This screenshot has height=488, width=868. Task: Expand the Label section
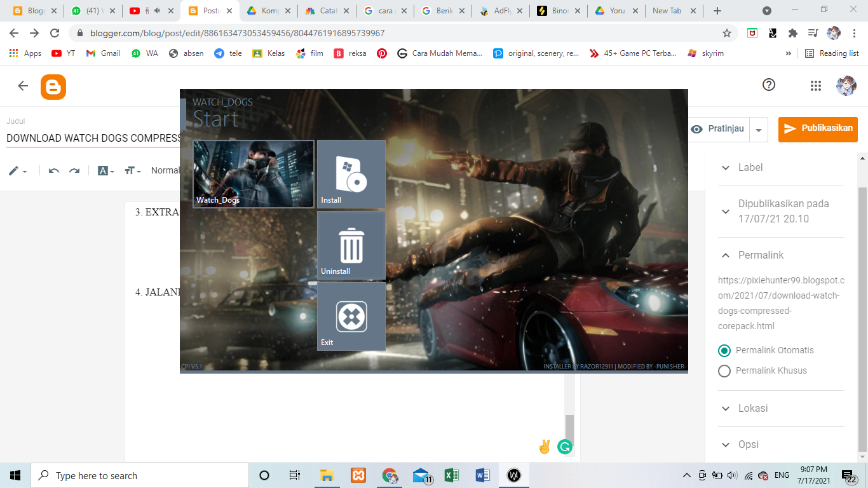[781, 168]
